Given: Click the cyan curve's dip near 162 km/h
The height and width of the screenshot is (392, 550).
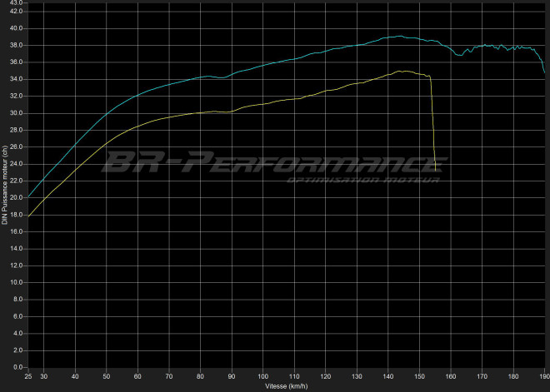Looking at the screenshot, I should (x=457, y=55).
